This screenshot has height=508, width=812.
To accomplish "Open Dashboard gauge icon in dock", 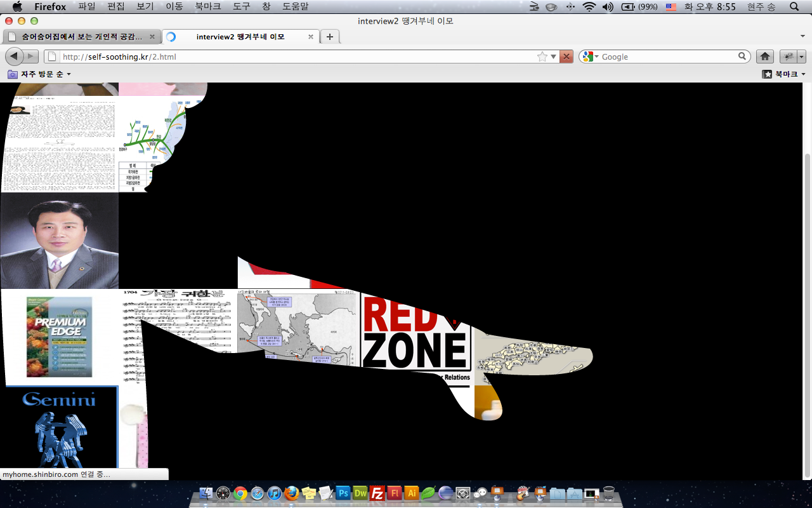I will [x=223, y=493].
